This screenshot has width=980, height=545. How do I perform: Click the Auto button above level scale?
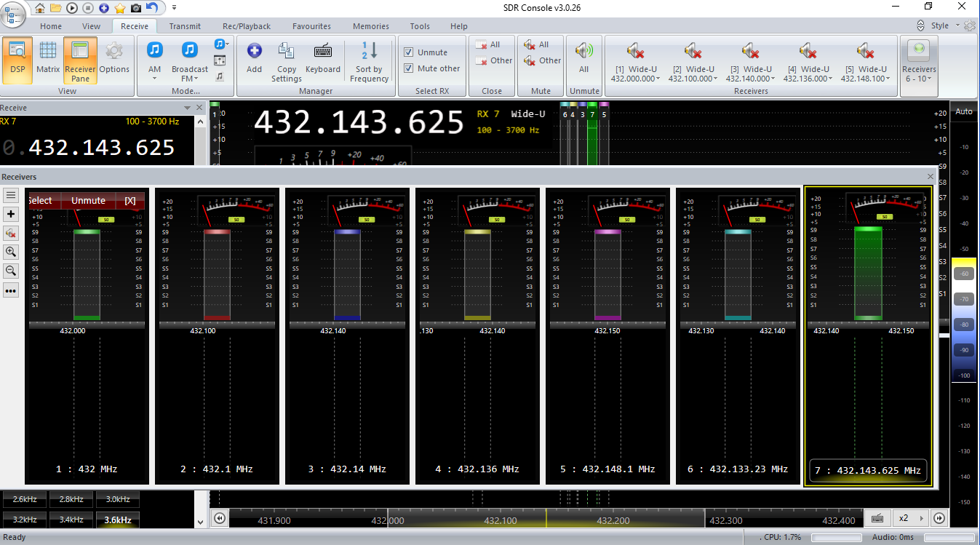coord(963,111)
